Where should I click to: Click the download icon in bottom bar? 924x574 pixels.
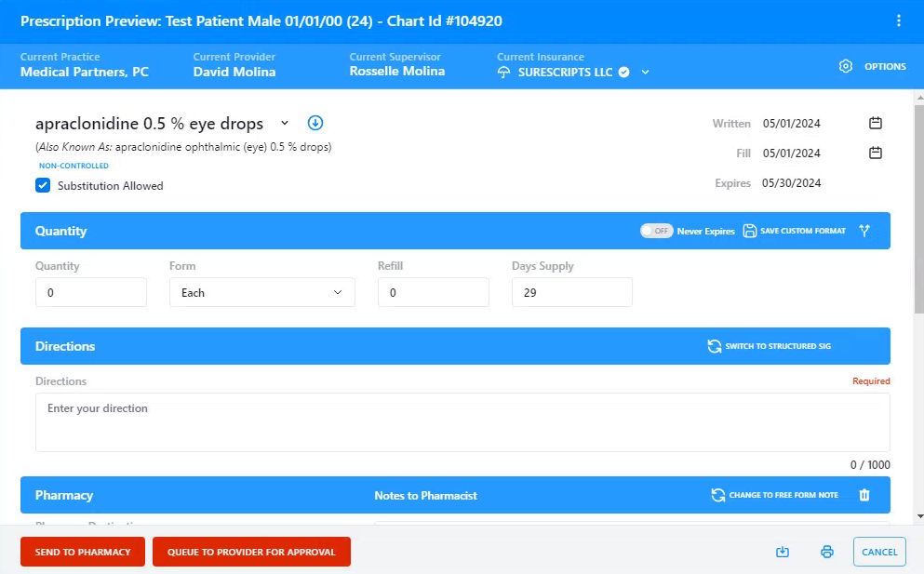pyautogui.click(x=783, y=552)
